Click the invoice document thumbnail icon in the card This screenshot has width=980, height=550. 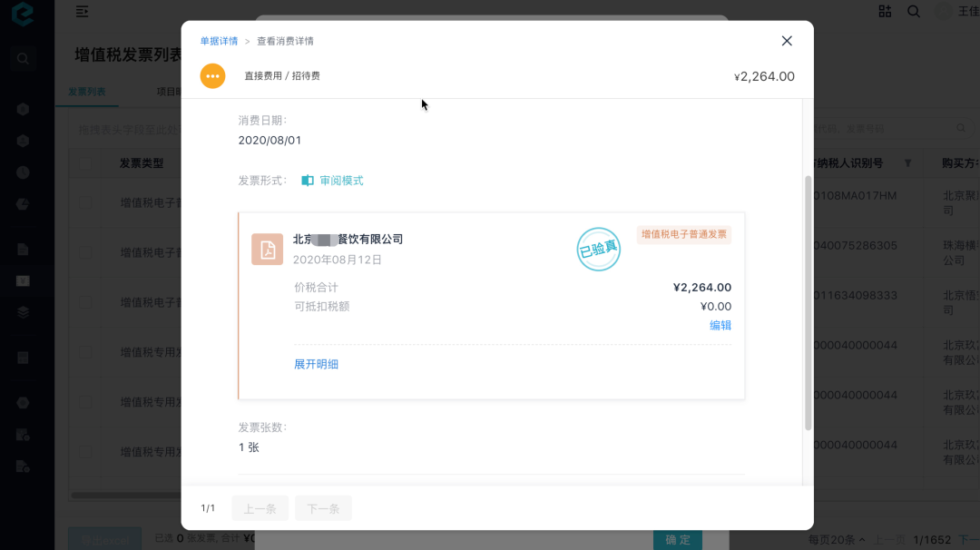267,249
